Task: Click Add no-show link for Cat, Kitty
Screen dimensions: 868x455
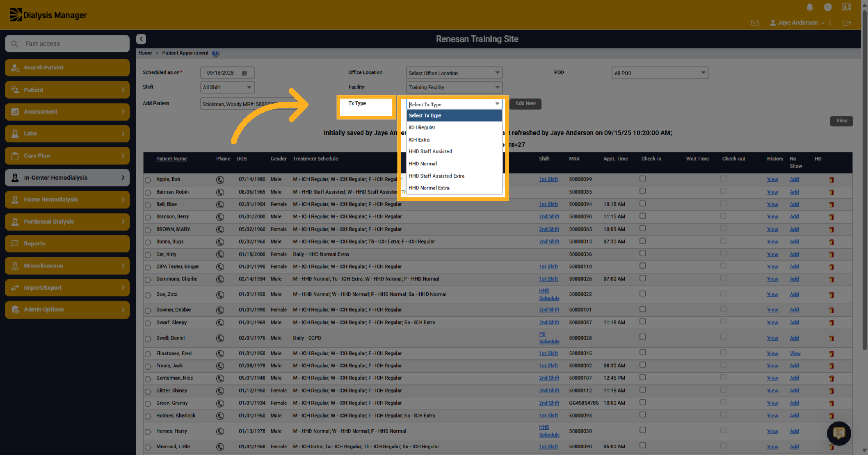Action: (x=794, y=254)
